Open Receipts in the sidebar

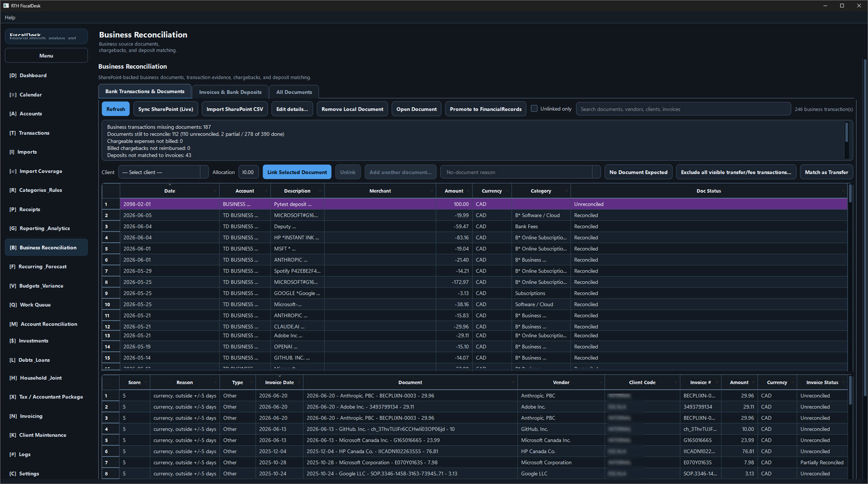[x=46, y=209]
